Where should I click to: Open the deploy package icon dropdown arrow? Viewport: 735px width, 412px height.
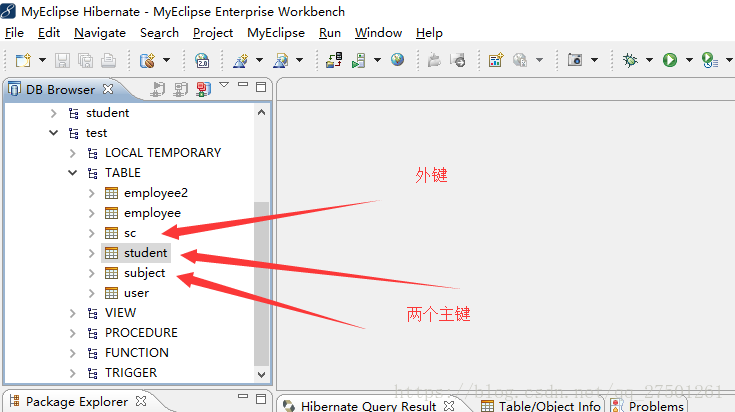point(166,60)
